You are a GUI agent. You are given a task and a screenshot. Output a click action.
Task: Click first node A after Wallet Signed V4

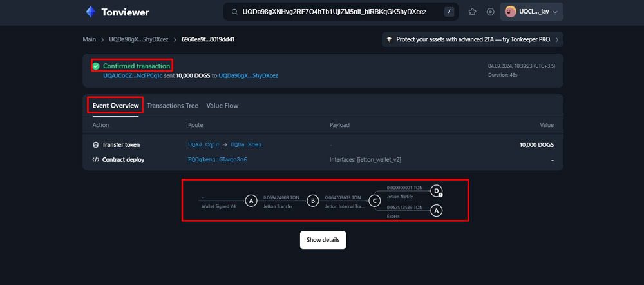251,201
